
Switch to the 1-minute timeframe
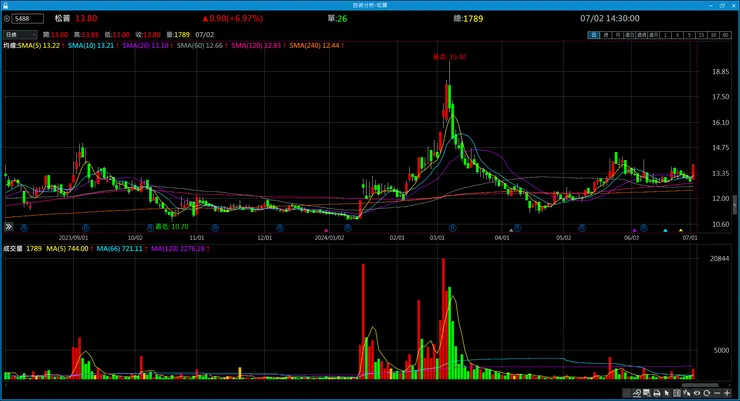pos(666,35)
